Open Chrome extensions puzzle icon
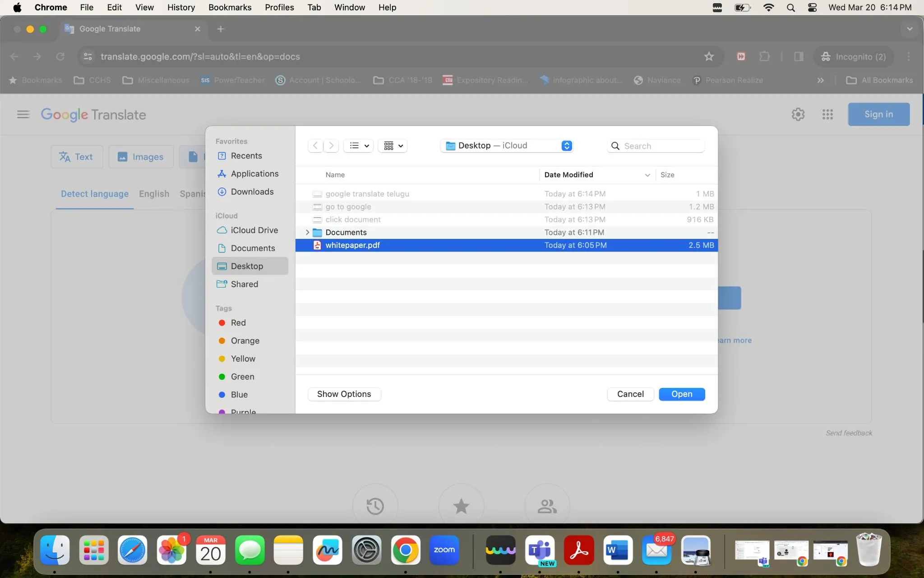 click(764, 56)
